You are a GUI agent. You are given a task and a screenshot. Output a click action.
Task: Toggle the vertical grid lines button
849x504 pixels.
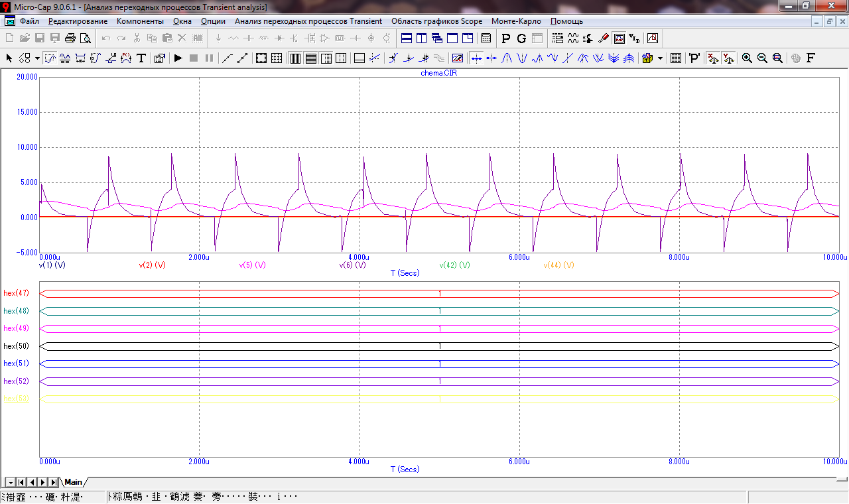[295, 58]
